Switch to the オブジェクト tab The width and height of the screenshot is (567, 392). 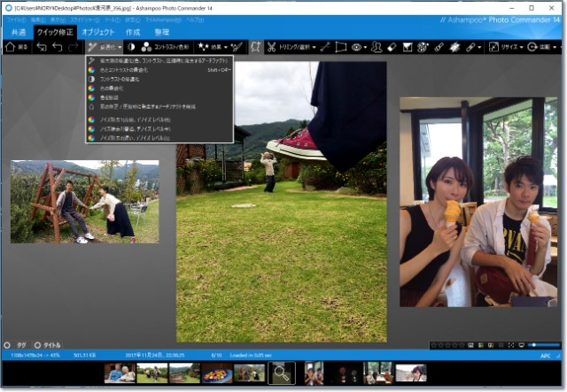coord(97,32)
